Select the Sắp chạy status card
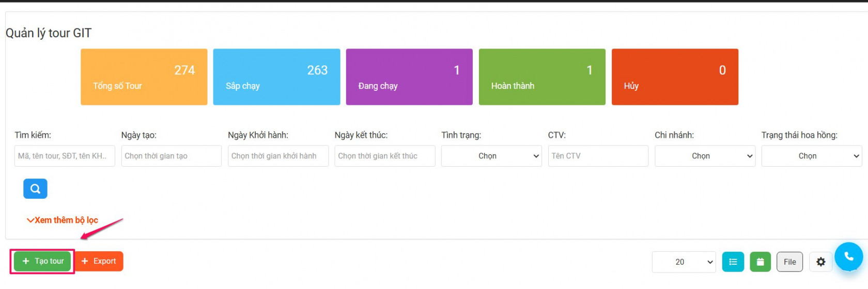 277,77
